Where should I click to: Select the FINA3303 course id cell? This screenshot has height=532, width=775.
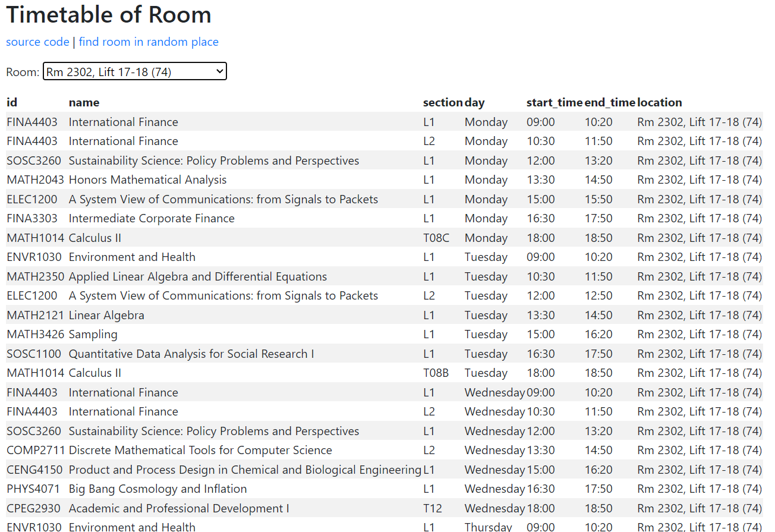coord(32,218)
